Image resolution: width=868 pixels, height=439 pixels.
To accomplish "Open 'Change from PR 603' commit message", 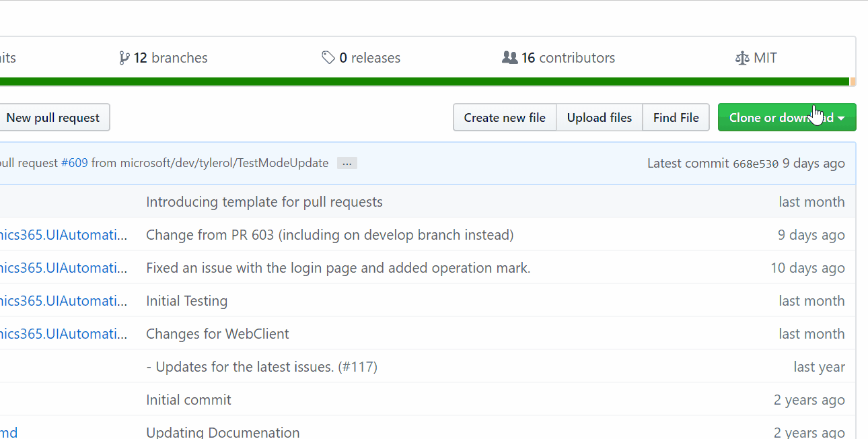I will (x=330, y=235).
